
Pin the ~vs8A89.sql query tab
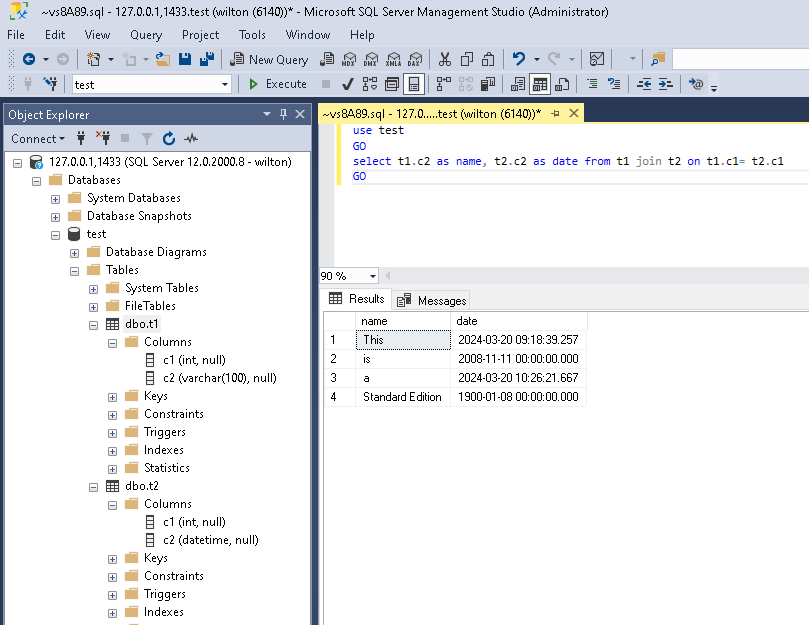point(555,113)
